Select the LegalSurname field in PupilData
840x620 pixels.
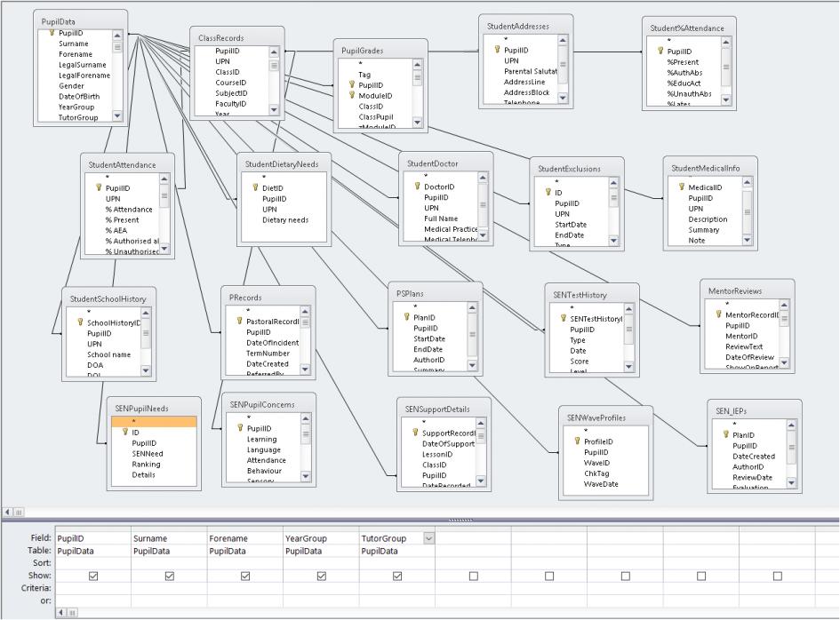coord(83,65)
